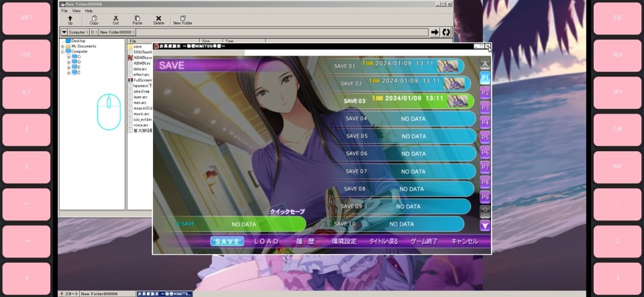Click the Cut scissors icon
644x297 pixels.
pos(115,20)
